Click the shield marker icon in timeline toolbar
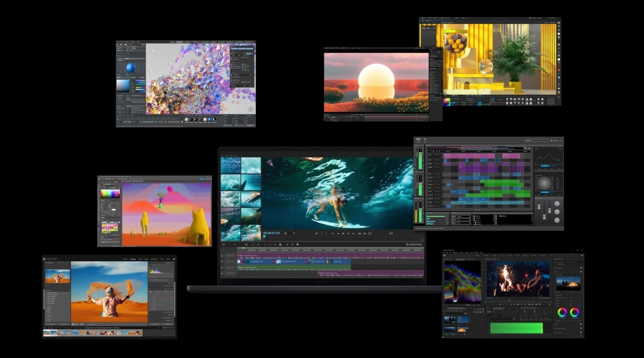644x358 pixels. 297,244
